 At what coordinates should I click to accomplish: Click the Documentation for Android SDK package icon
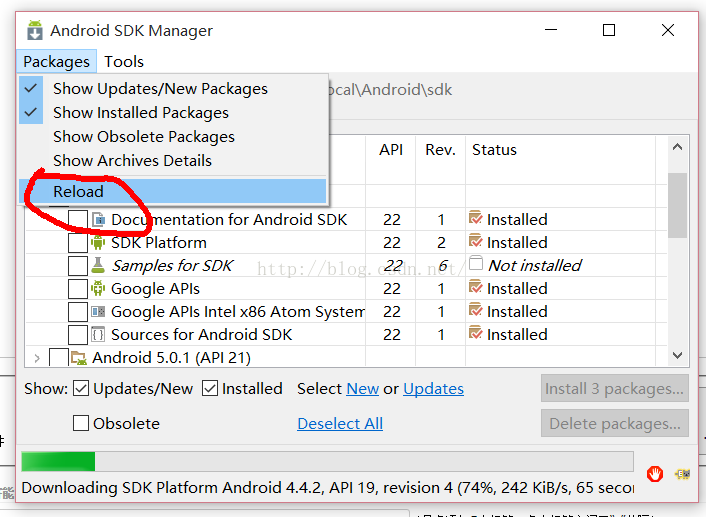(x=98, y=220)
